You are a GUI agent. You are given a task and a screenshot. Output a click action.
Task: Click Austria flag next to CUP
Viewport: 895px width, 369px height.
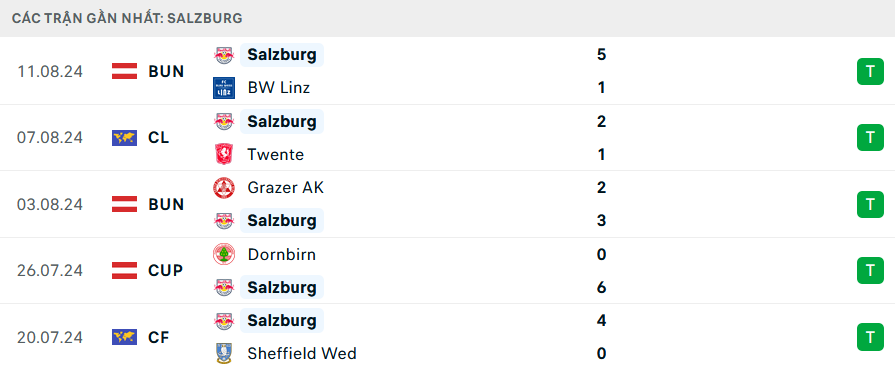(124, 271)
